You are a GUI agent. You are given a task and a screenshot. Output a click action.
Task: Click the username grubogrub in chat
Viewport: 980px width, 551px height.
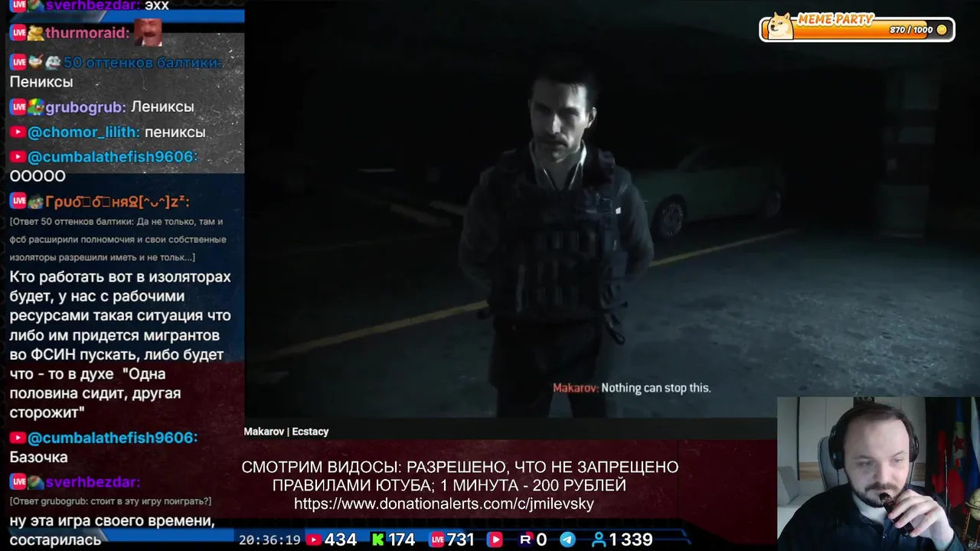pyautogui.click(x=86, y=107)
